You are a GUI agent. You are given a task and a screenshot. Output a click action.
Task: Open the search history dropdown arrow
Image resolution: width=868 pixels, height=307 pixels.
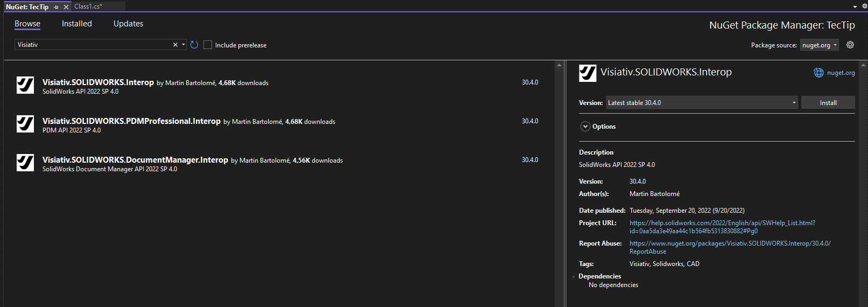pos(184,45)
